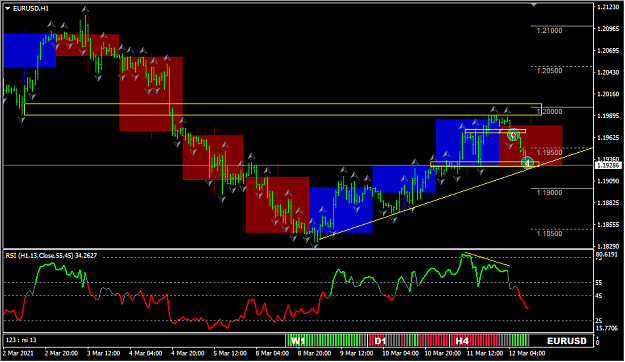Click the D1 timeframe trend label
Image resolution: width=625 pixels, height=362 pixels.
pos(380,341)
